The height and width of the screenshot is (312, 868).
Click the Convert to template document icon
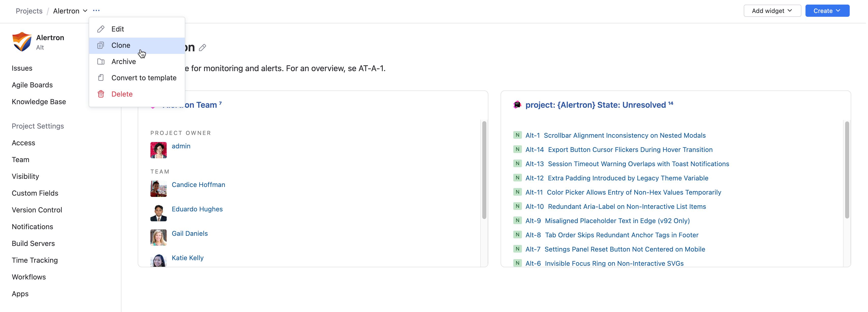[x=101, y=77]
